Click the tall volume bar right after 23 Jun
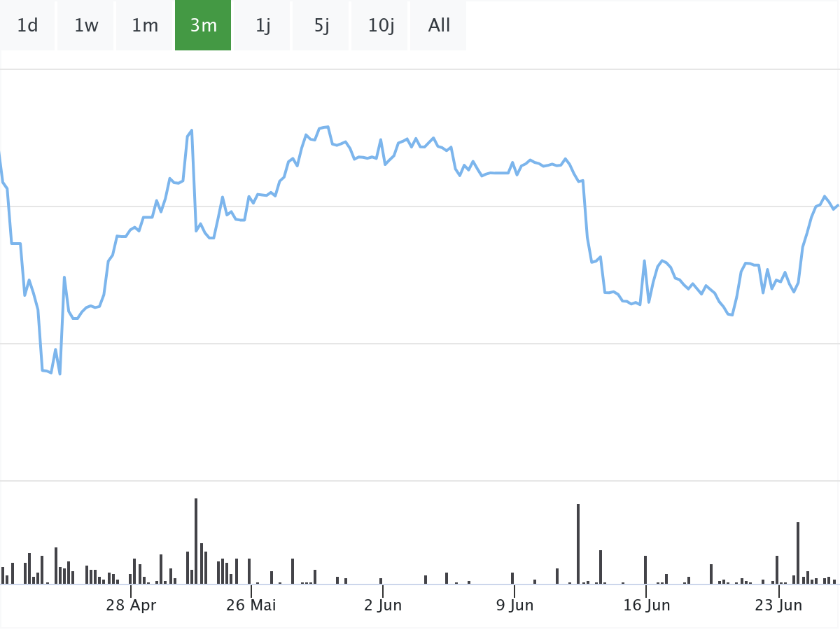This screenshot has width=840, height=630. coord(798,553)
